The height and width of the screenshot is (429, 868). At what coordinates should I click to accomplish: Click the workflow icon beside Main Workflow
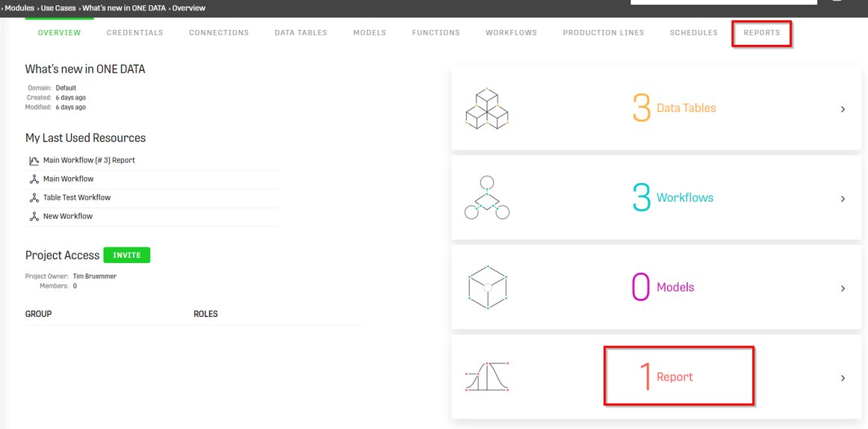pos(34,179)
